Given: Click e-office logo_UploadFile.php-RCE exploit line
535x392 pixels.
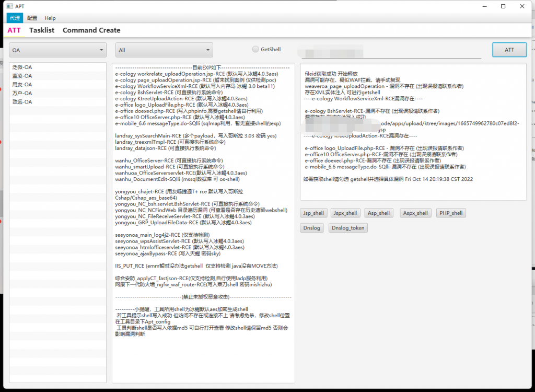Looking at the screenshot, I should click(181, 105).
